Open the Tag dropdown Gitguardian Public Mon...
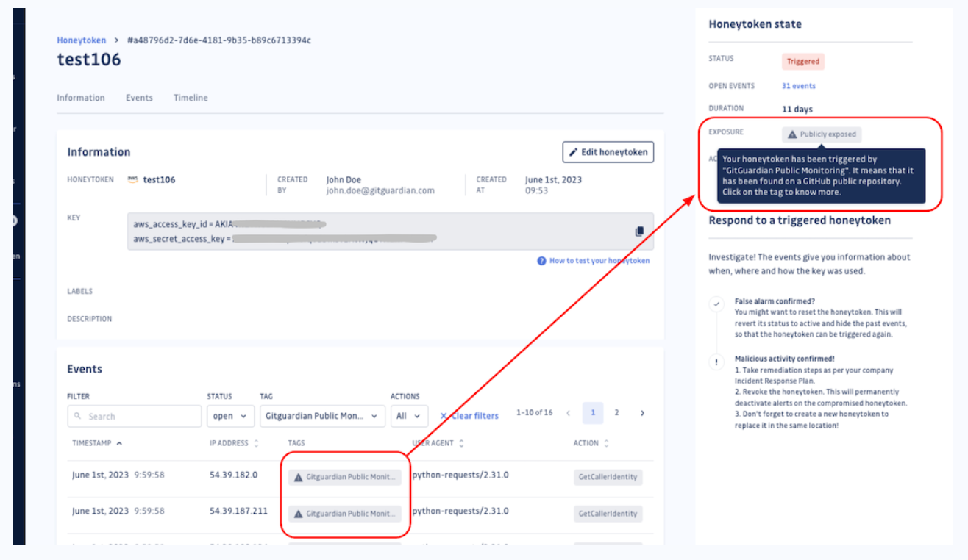 point(322,416)
